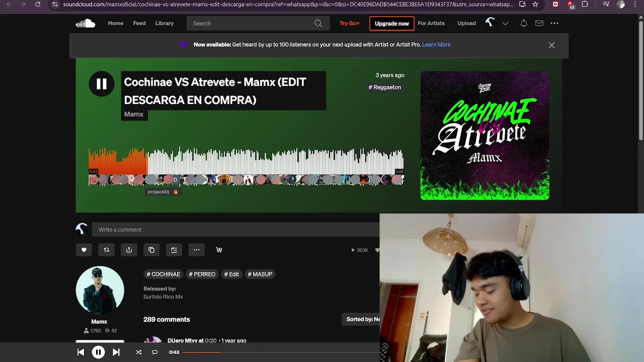Open the notifications bell
The width and height of the screenshot is (644, 362).
pos(524,23)
